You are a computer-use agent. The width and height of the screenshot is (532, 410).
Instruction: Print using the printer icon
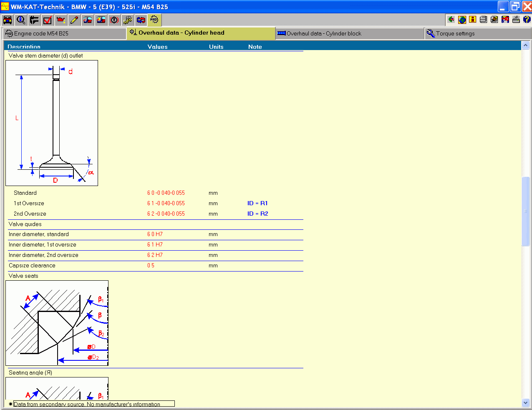coord(516,19)
